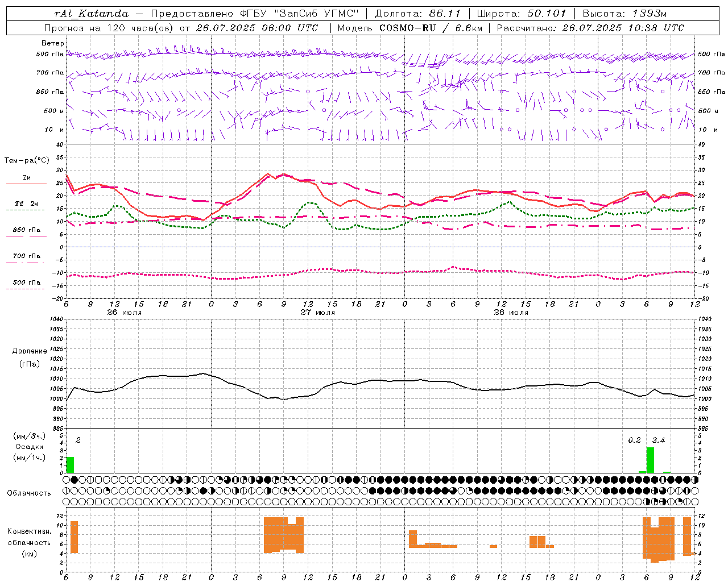Select the 10 м level on left wind axis
The width and height of the screenshot is (728, 582).
(54, 130)
